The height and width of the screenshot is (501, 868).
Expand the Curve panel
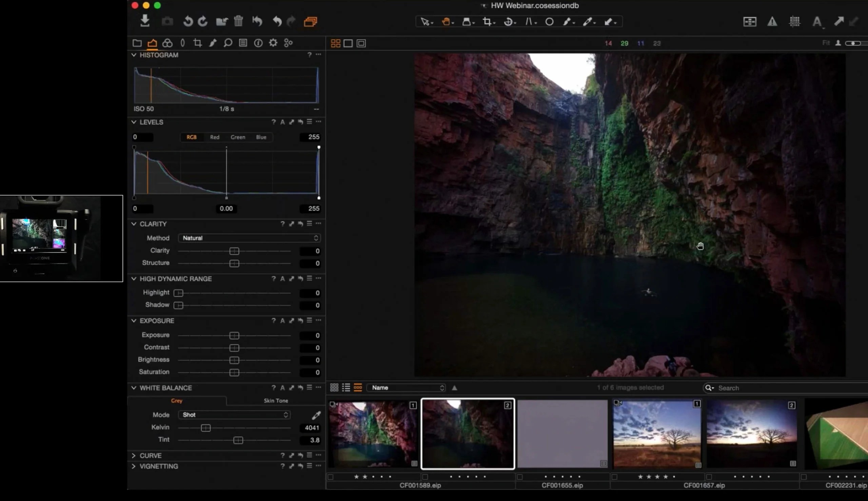tap(134, 456)
